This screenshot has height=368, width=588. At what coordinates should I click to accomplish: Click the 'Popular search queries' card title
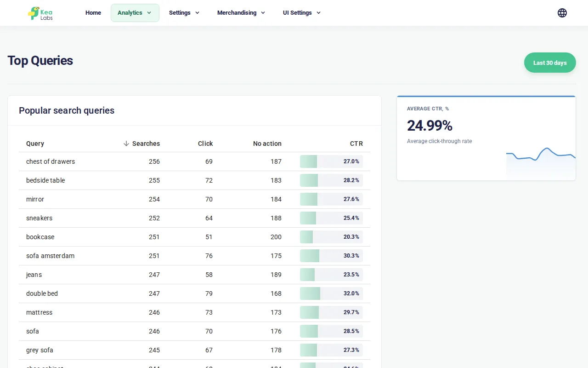click(x=67, y=110)
